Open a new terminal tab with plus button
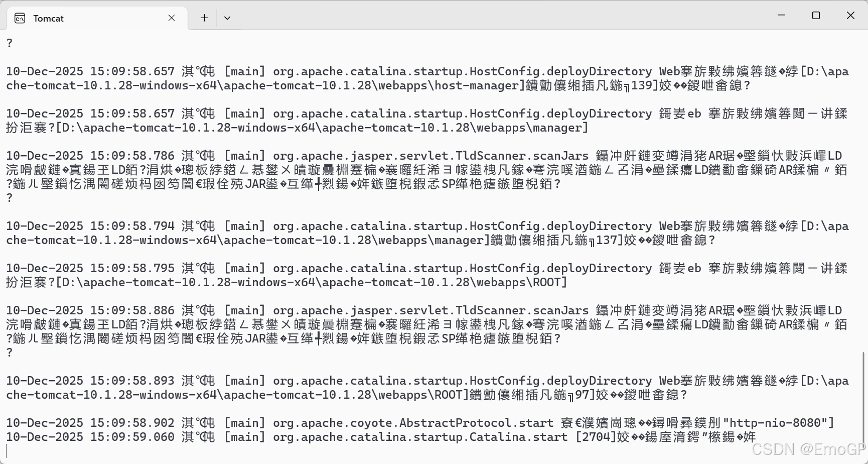Screen dimensions: 868x464 pos(204,18)
